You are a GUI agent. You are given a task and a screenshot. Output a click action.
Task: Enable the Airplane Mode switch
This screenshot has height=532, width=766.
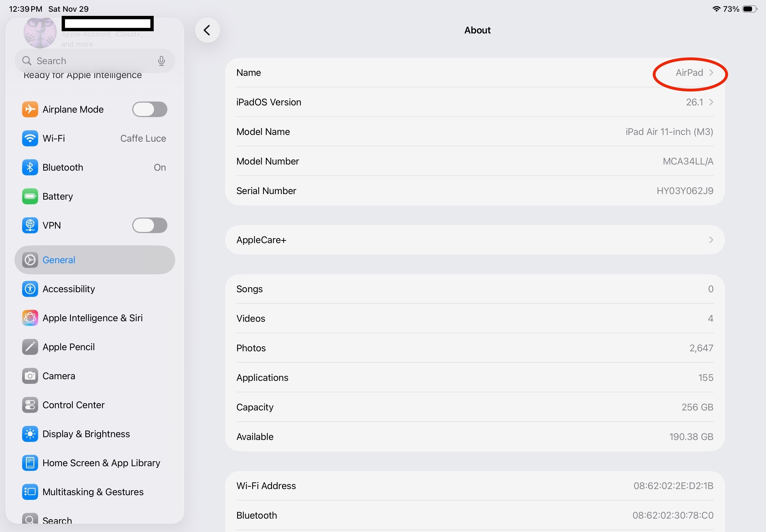pyautogui.click(x=150, y=109)
